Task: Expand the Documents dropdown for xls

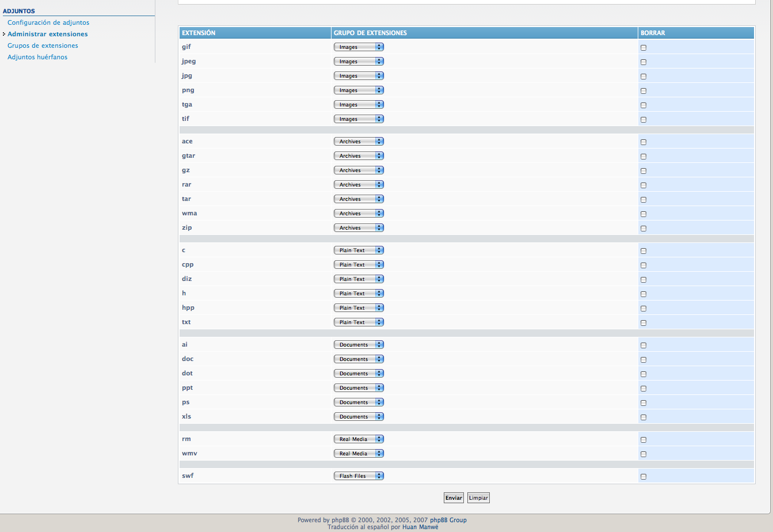Action: click(359, 417)
